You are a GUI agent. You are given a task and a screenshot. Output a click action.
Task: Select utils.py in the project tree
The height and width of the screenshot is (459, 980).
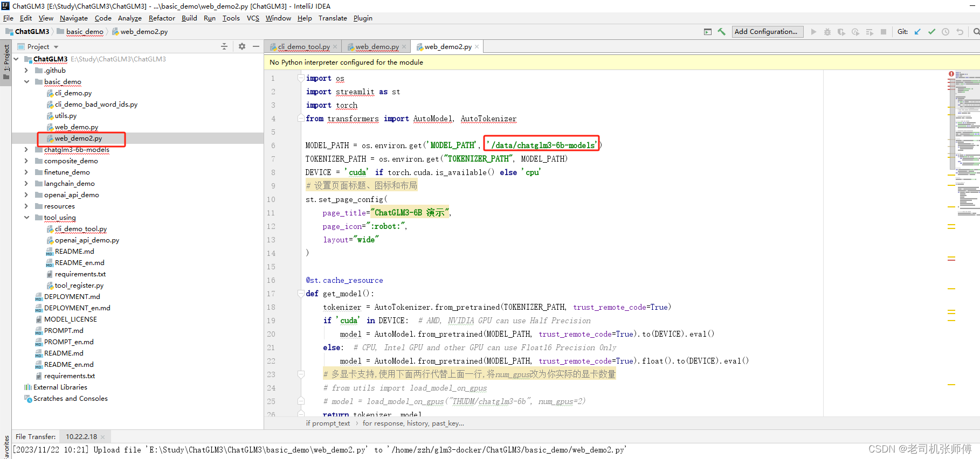(x=66, y=116)
